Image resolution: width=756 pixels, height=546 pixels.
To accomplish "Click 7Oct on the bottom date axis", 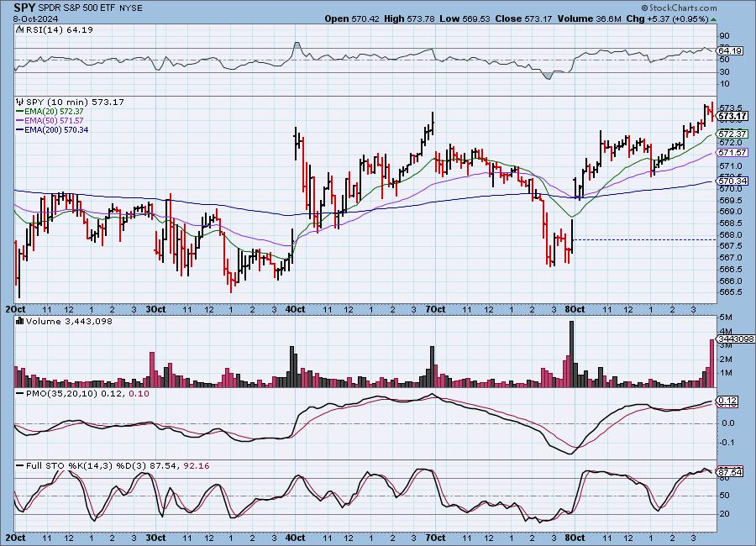I will pos(435,538).
